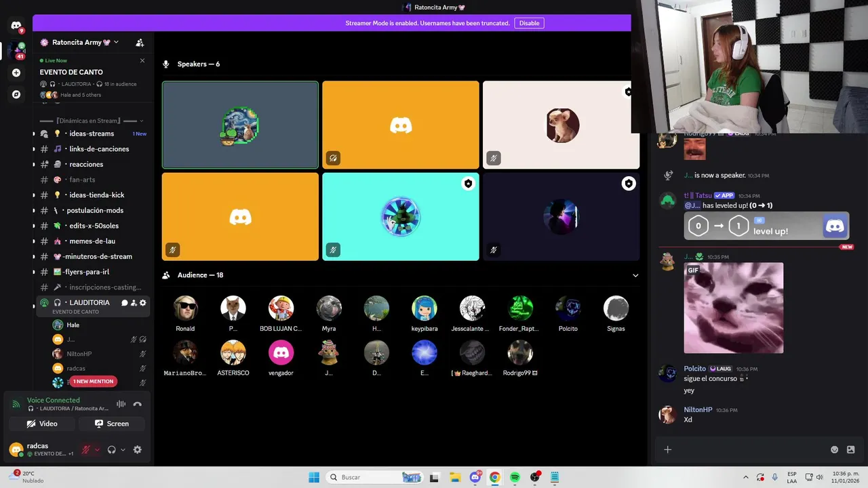Open memes-de-lau channel
Image resolution: width=868 pixels, height=488 pixels.
pos(92,241)
